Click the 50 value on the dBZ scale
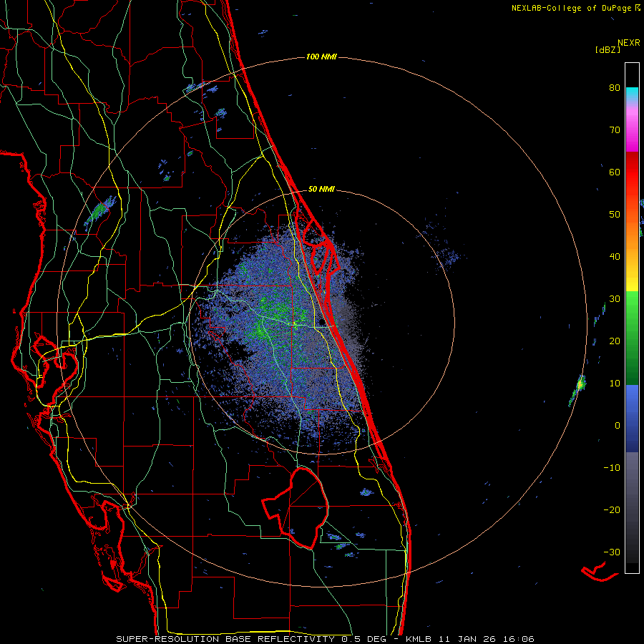644x644 pixels. (x=615, y=215)
